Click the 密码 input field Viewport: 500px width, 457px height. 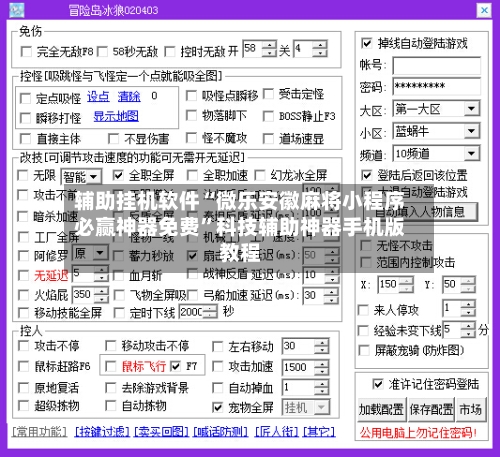pos(436,86)
